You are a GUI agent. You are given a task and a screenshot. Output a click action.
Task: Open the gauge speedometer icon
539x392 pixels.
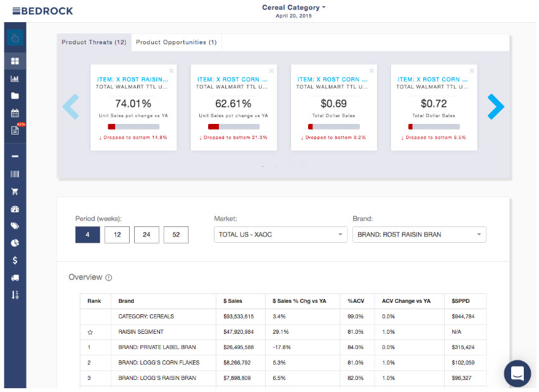point(15,209)
